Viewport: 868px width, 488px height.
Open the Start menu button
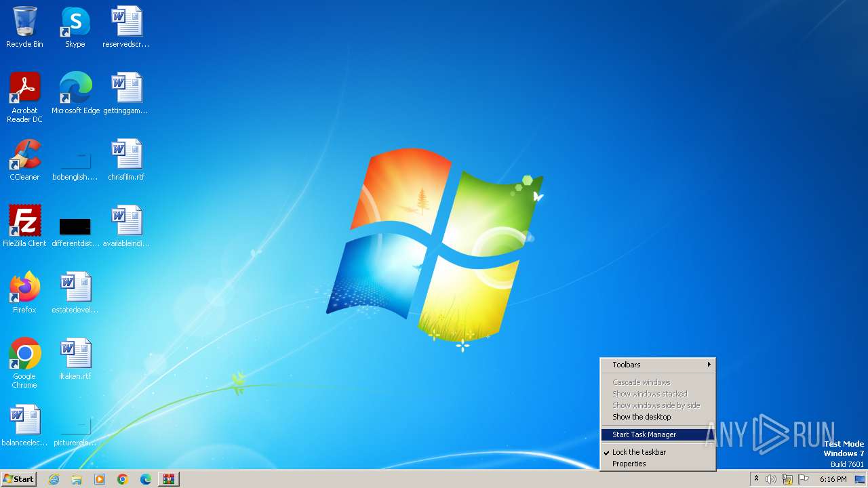[x=19, y=479]
